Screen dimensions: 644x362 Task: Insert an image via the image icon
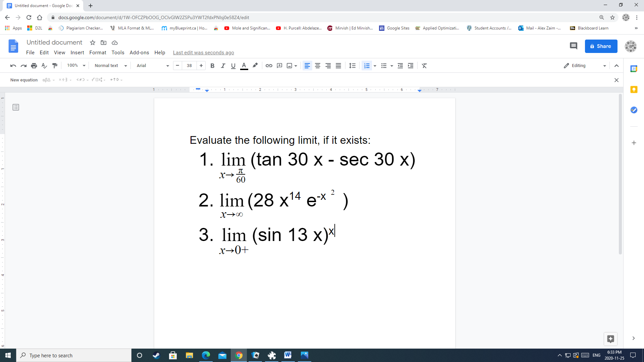click(x=289, y=65)
